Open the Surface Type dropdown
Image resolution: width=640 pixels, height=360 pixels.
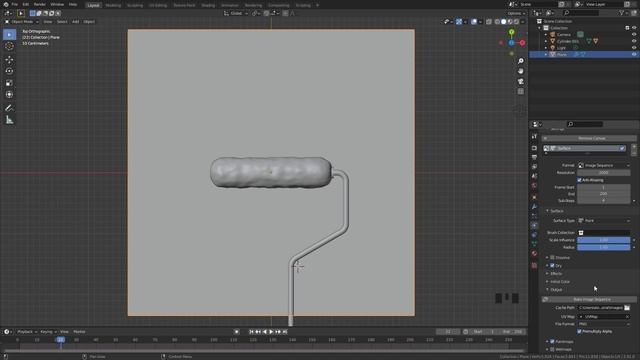click(x=604, y=221)
